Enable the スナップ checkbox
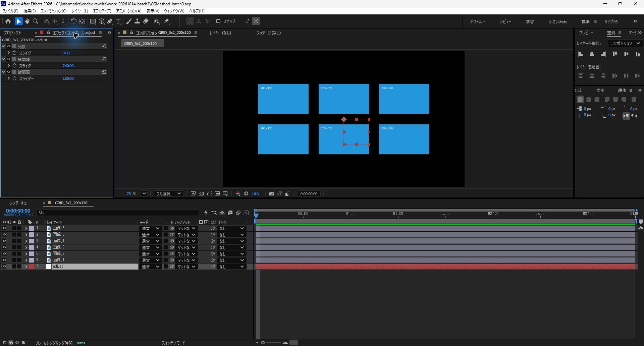This screenshot has width=644, height=346. coord(218,21)
